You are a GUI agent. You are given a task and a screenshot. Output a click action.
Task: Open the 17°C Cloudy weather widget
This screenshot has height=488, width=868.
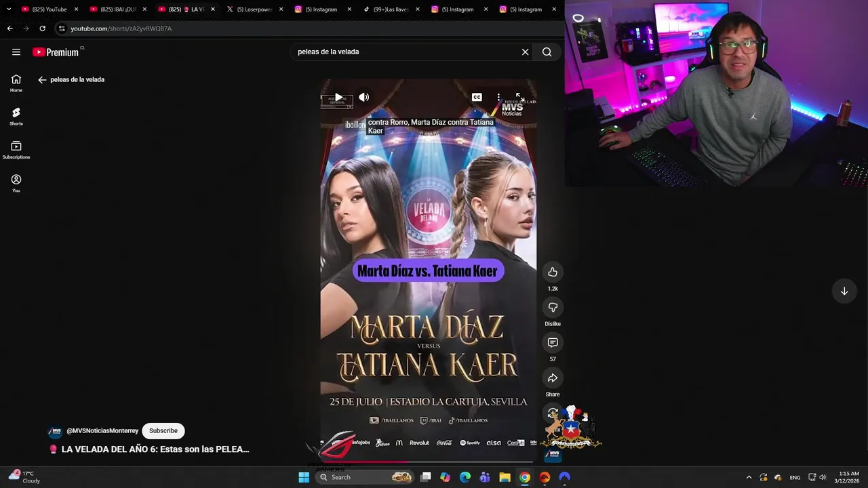[x=24, y=477]
